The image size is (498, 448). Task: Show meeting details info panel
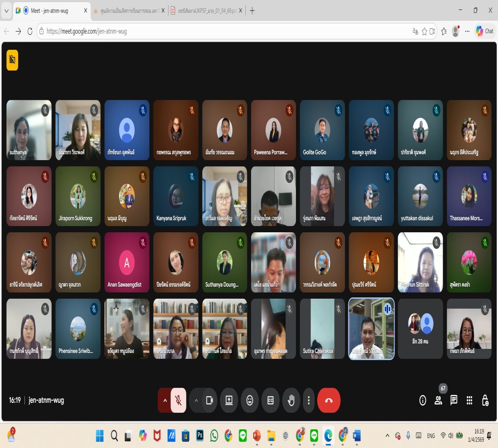[x=422, y=400]
